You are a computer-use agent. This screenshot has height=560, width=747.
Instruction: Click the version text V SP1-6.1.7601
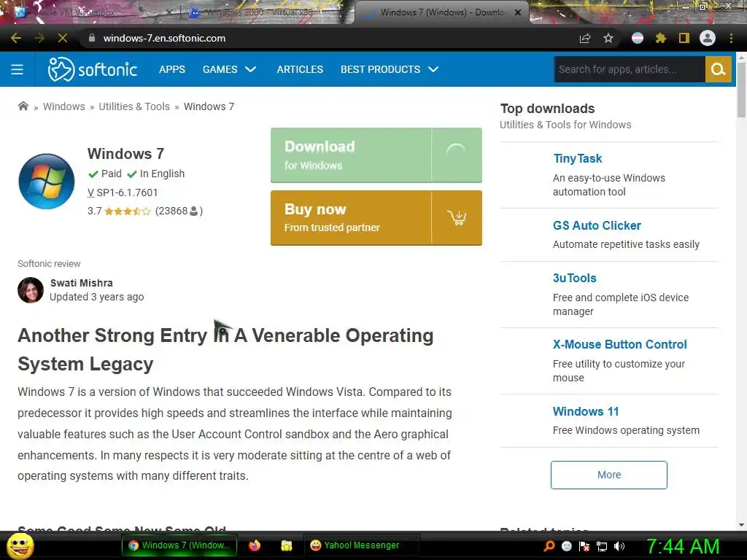click(123, 192)
